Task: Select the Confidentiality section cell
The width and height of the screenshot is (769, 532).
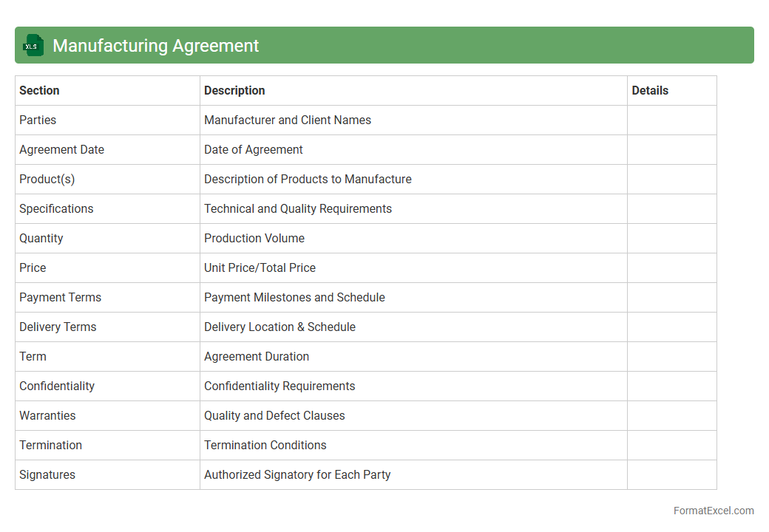Action: coord(57,386)
